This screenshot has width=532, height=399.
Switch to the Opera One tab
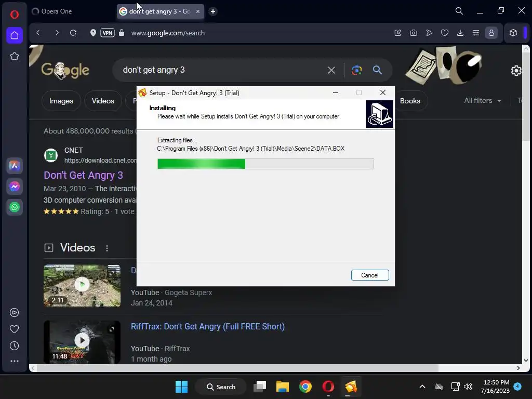click(72, 11)
